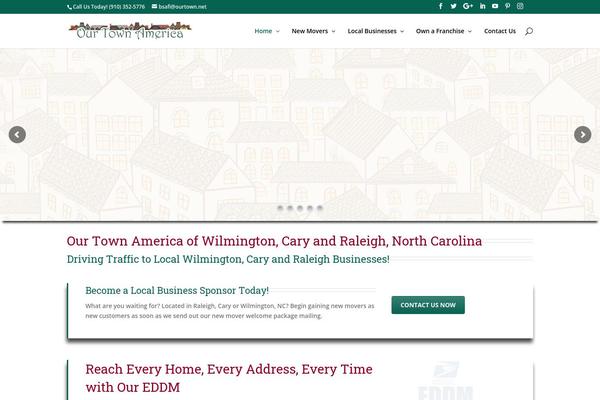Screen dimensions: 600x400
Task: Open the Home menu item
Action: [263, 31]
